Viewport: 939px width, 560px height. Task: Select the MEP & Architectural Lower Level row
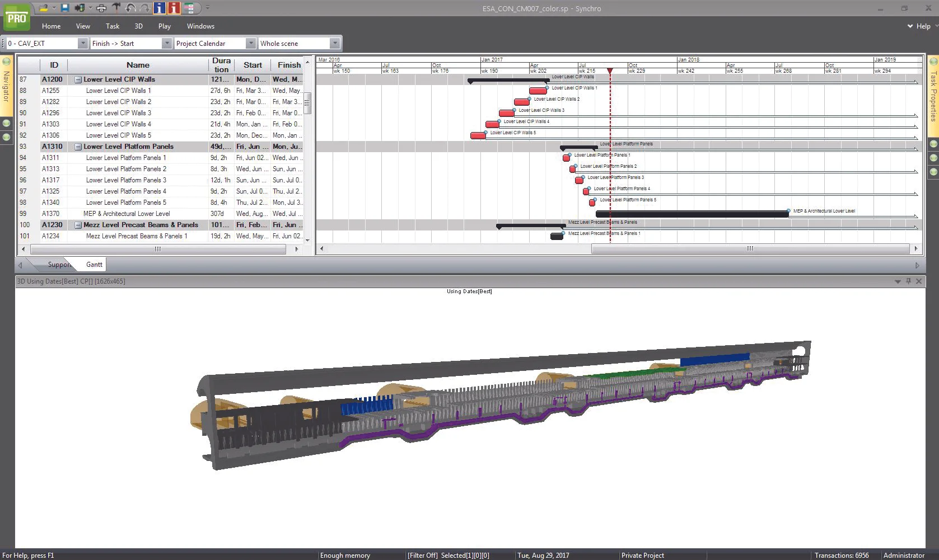point(161,214)
